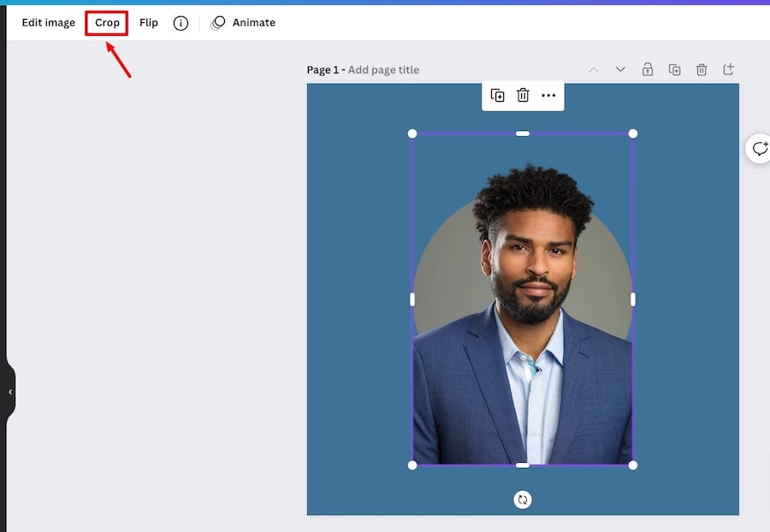
Task: Open the Animate options
Action: click(243, 22)
